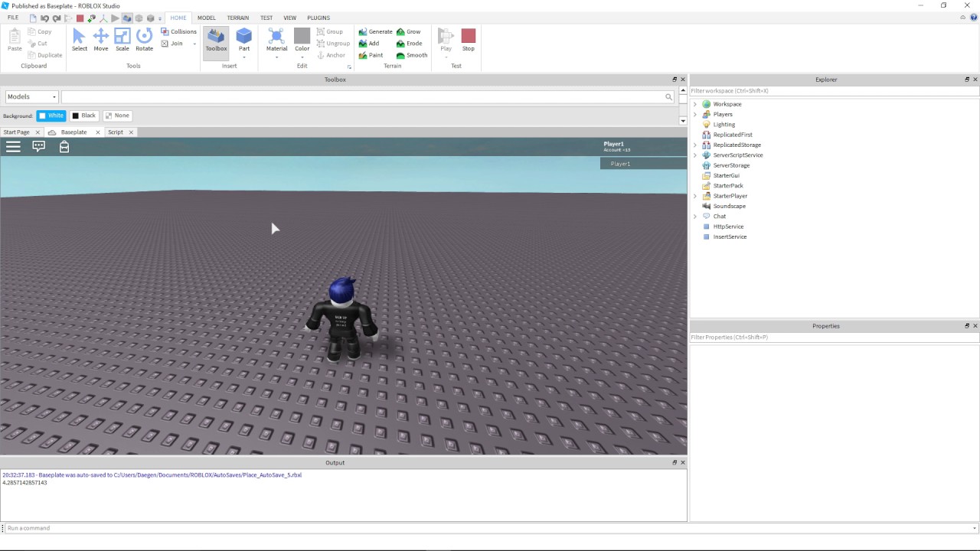Viewport: 980px width, 551px height.
Task: Set Toolbox background to White
Action: [51, 116]
